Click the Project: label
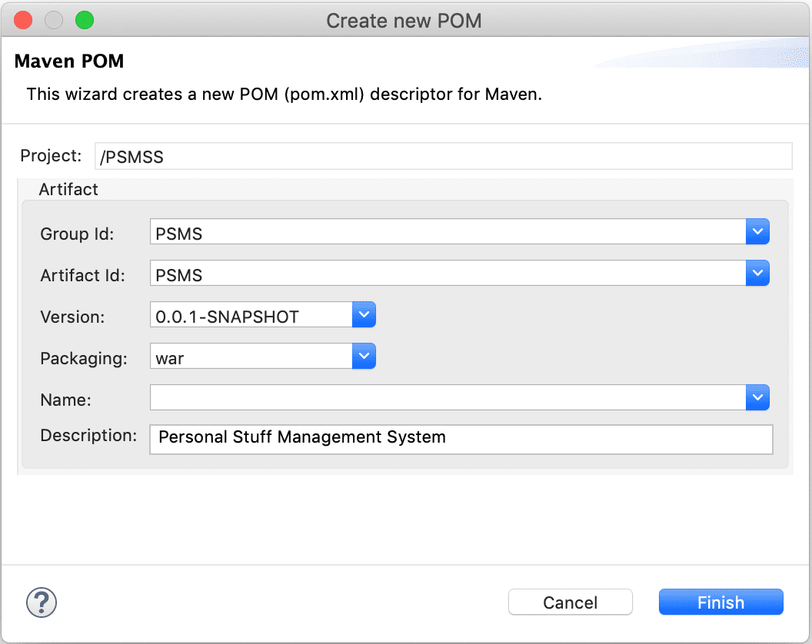 [51, 155]
